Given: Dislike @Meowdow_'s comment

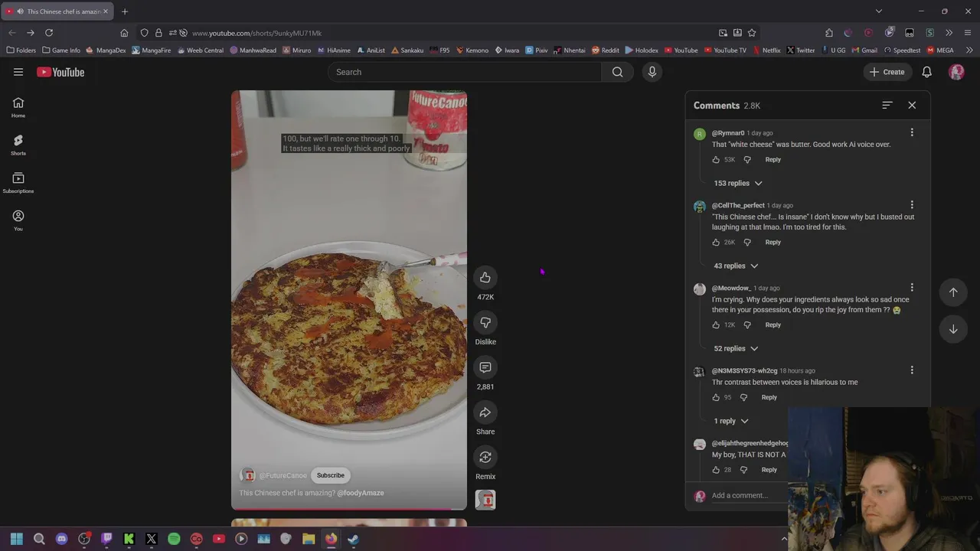Looking at the screenshot, I should point(747,324).
